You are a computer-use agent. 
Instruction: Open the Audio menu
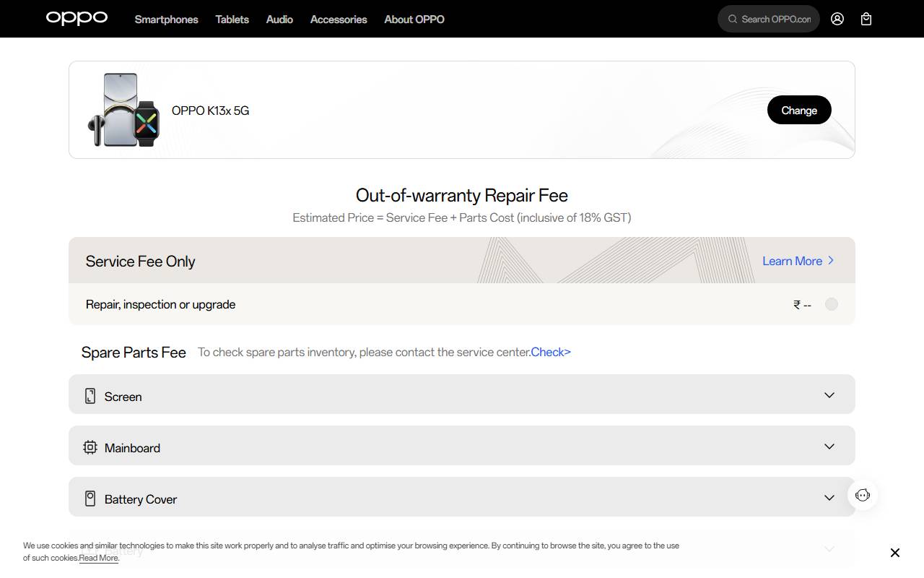pos(279,20)
